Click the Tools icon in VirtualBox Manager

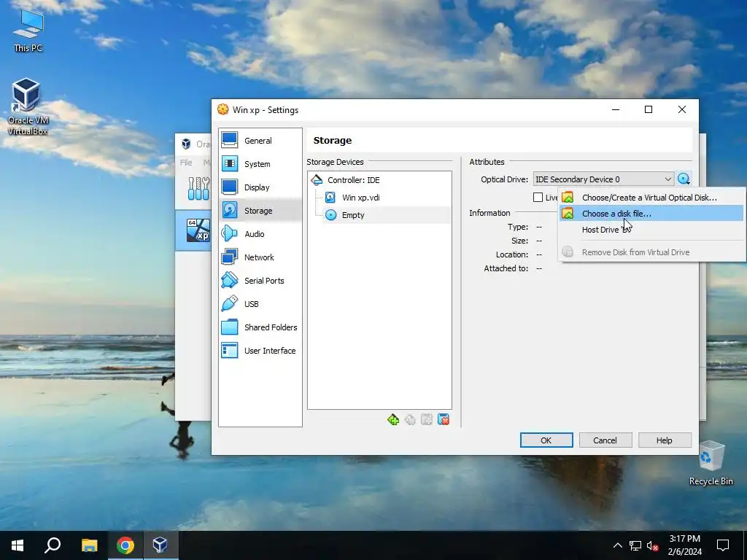[198, 189]
